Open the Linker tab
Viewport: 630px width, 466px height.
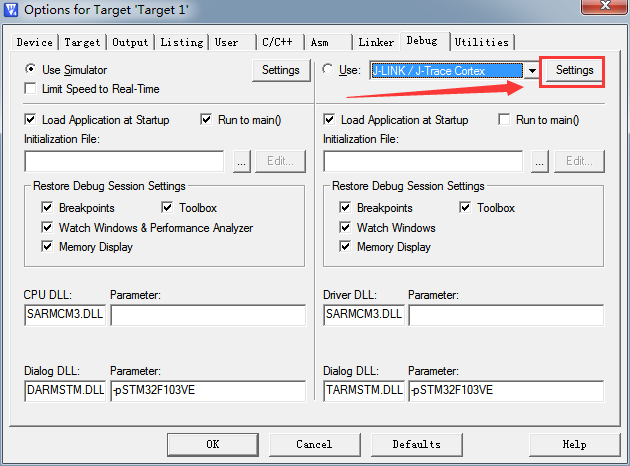pos(376,42)
